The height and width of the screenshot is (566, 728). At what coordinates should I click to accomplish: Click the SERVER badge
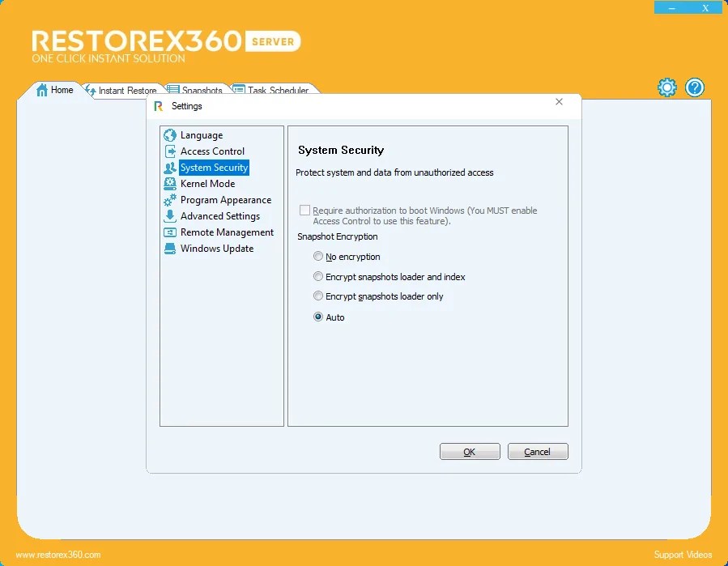(273, 41)
